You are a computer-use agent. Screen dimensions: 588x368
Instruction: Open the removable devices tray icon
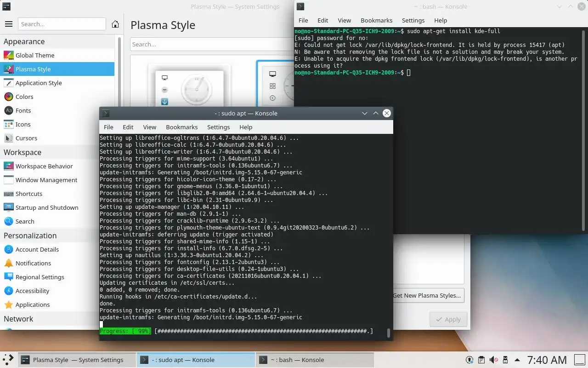(x=505, y=360)
